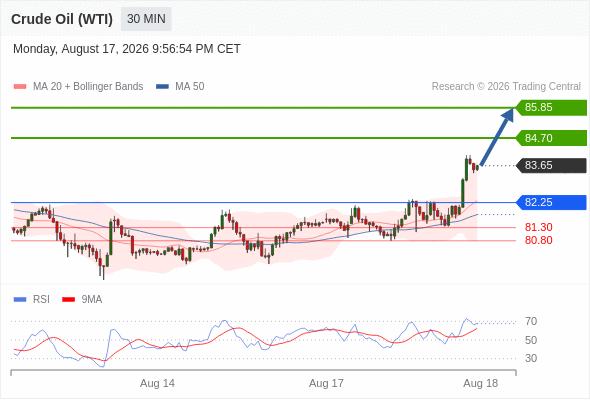Screen dimensions: 590x400
Task: Click the RSI 30 level label
Action: (531, 358)
